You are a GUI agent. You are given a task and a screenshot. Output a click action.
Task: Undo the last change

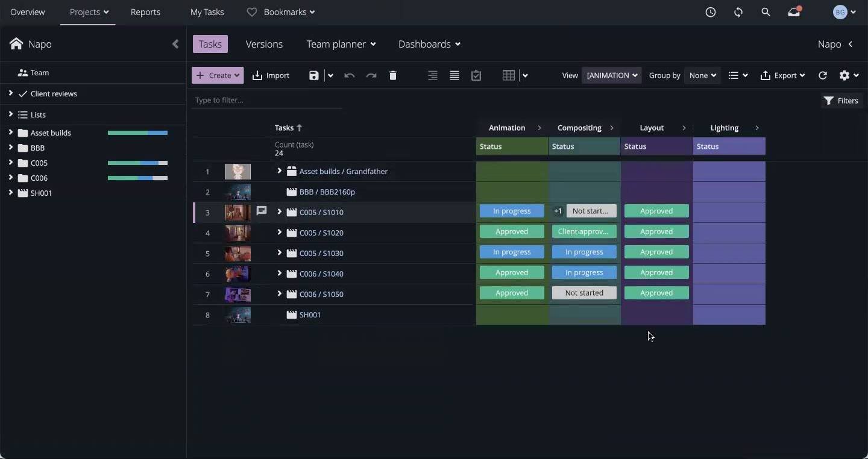point(349,75)
